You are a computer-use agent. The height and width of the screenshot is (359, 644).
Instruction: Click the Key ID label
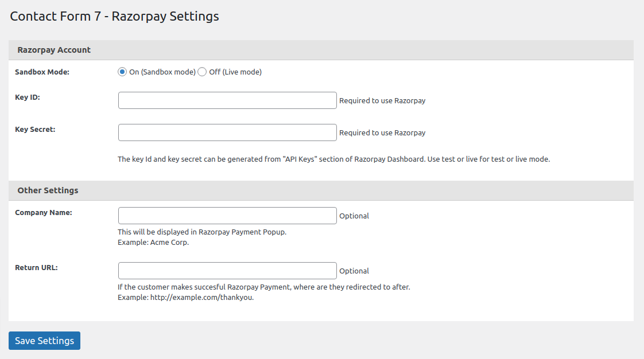coord(28,97)
